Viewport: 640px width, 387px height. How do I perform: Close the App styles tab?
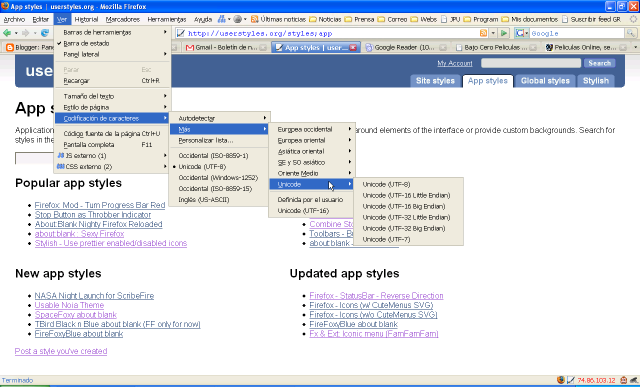click(353, 48)
